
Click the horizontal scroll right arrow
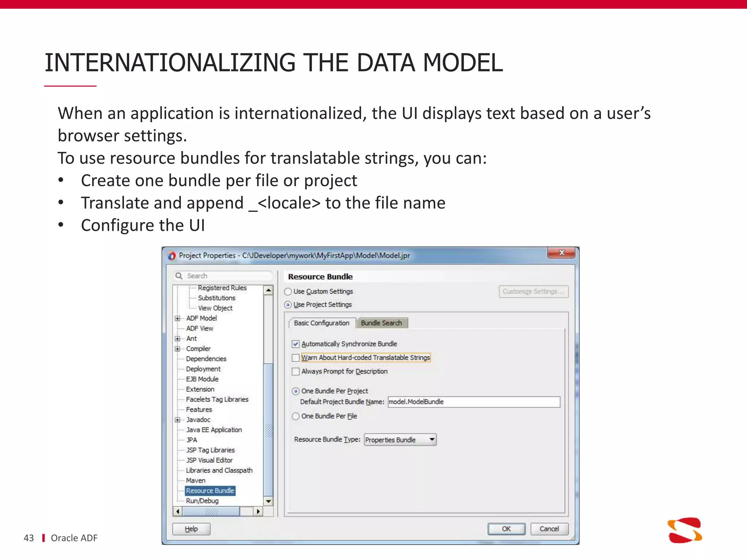[x=258, y=512]
